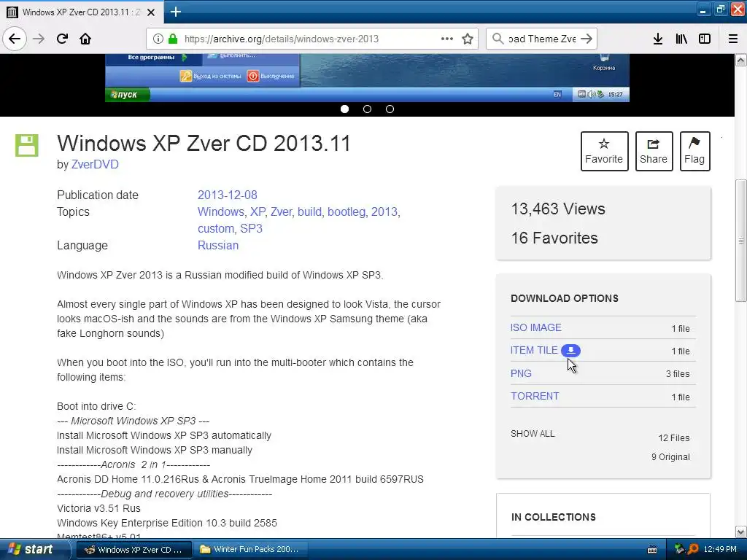Image resolution: width=747 pixels, height=560 pixels.
Task: Click the archive.org favicon in the tab
Action: 12,12
